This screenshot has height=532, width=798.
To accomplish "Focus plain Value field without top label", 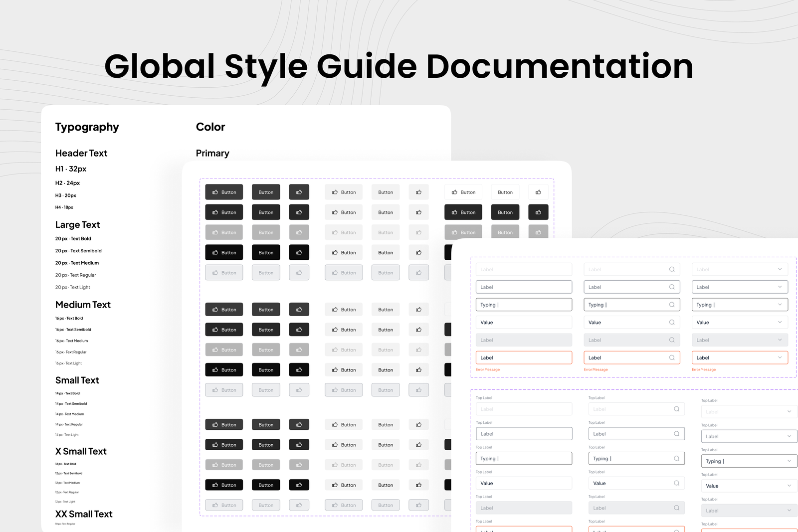I will [x=524, y=323].
